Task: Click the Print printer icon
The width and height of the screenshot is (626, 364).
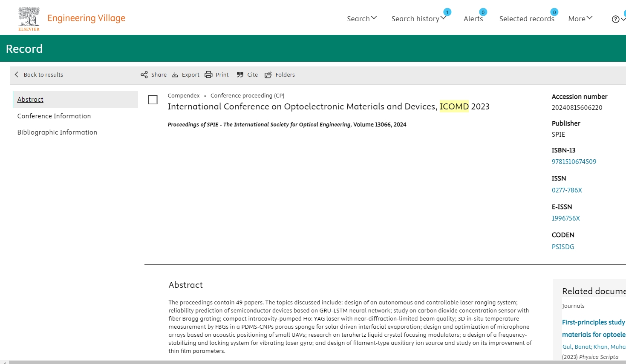Action: (208, 75)
